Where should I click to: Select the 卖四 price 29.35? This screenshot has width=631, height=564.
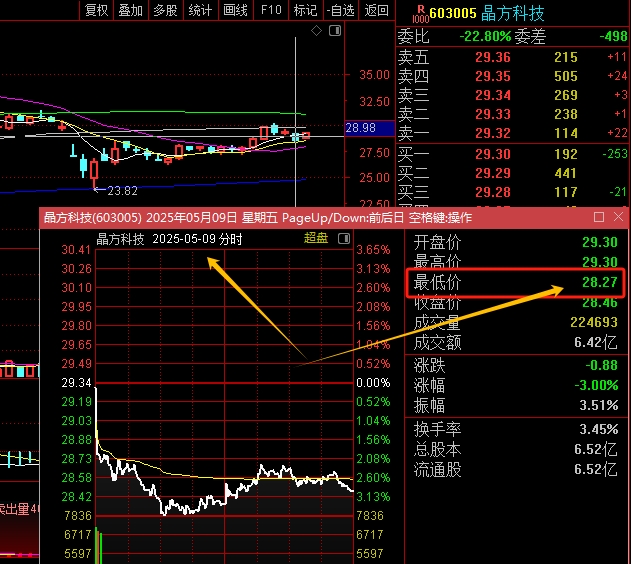pos(493,76)
